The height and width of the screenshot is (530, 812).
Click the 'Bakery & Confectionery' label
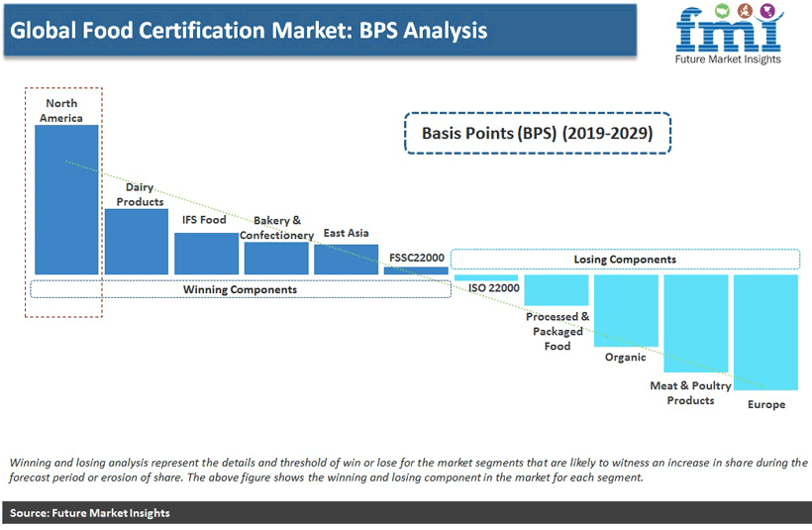(276, 228)
